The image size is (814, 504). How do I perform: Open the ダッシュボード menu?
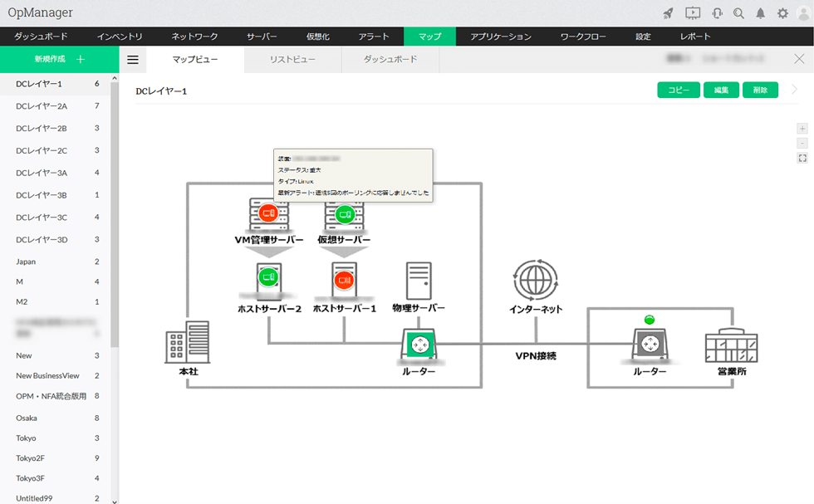click(41, 37)
